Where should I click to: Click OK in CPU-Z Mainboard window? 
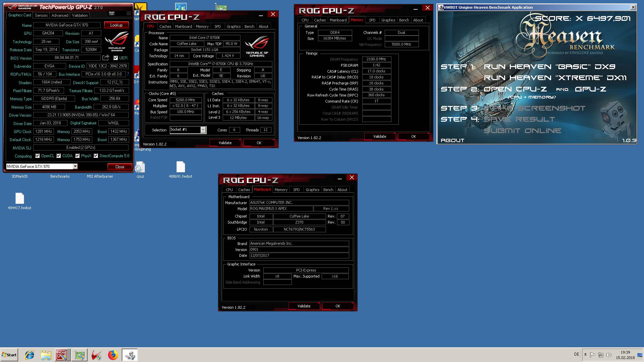338,306
